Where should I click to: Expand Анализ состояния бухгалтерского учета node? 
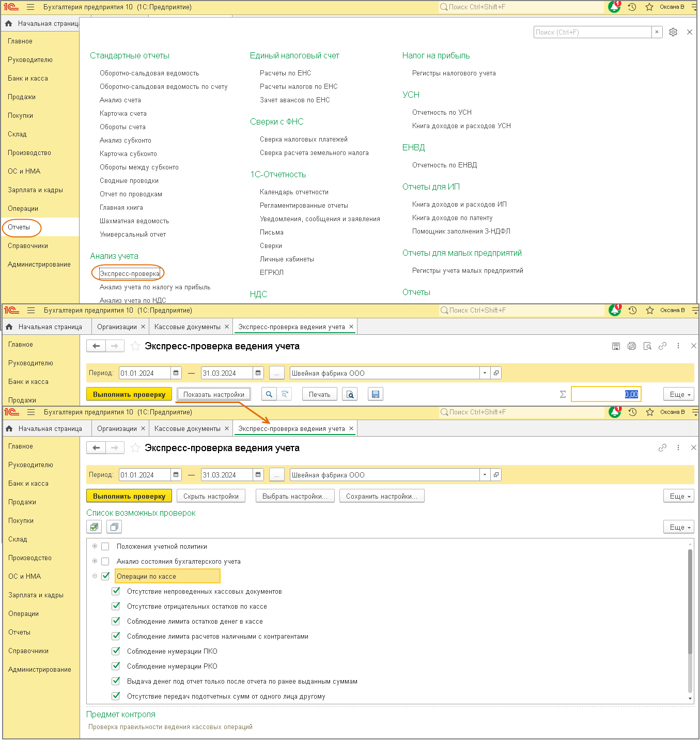click(95, 561)
